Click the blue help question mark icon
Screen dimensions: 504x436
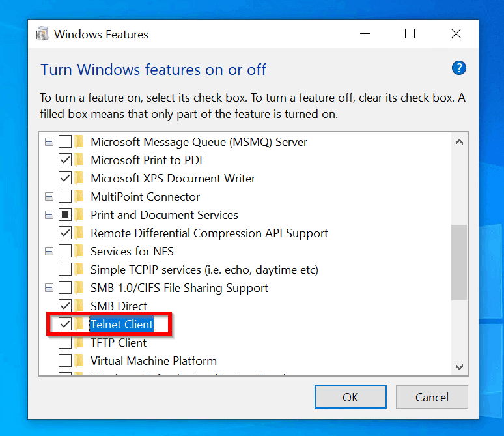pos(458,68)
